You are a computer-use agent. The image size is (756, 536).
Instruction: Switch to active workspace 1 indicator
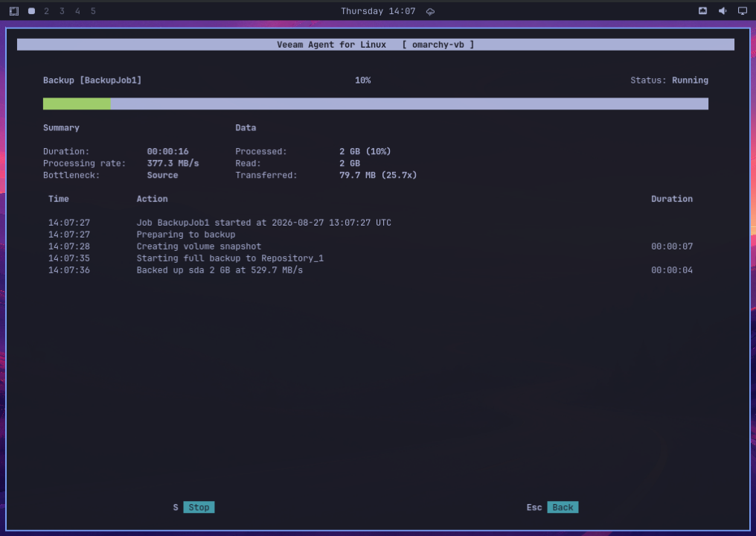[x=31, y=11]
